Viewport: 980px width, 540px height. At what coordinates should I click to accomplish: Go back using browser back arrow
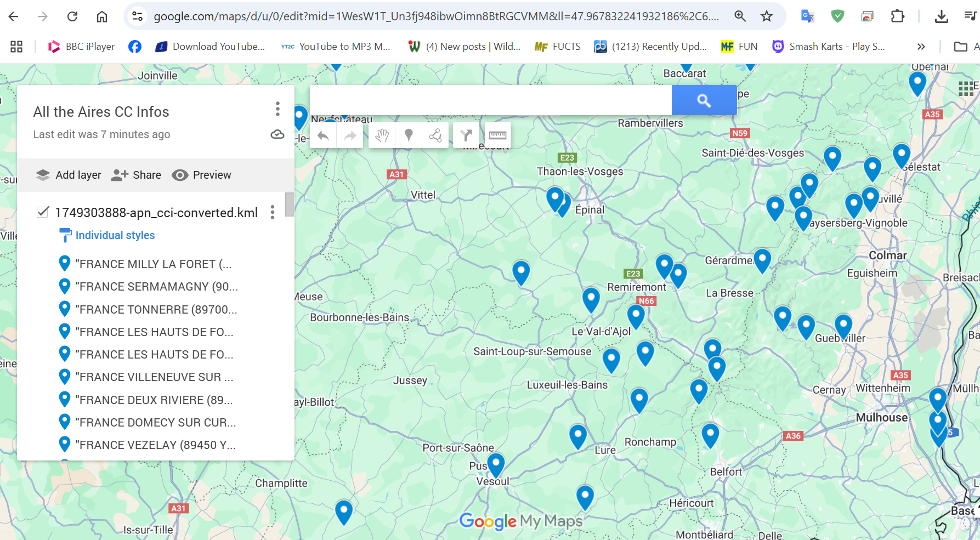tap(14, 16)
